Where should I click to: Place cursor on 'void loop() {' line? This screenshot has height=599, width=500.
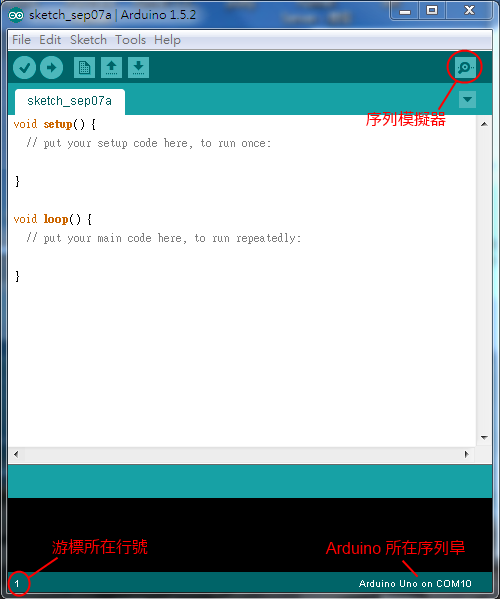[52, 219]
